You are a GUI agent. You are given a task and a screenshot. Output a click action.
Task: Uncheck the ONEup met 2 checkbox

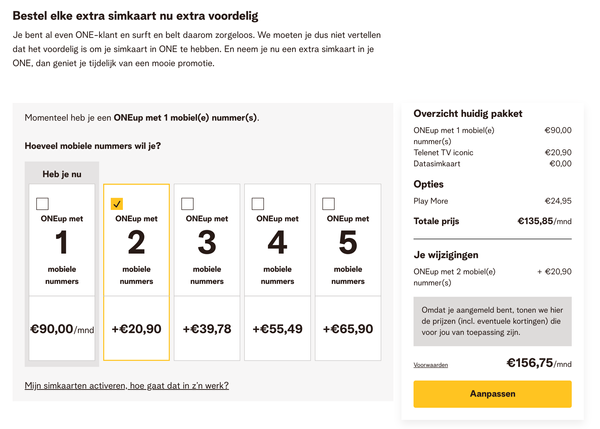tap(117, 204)
